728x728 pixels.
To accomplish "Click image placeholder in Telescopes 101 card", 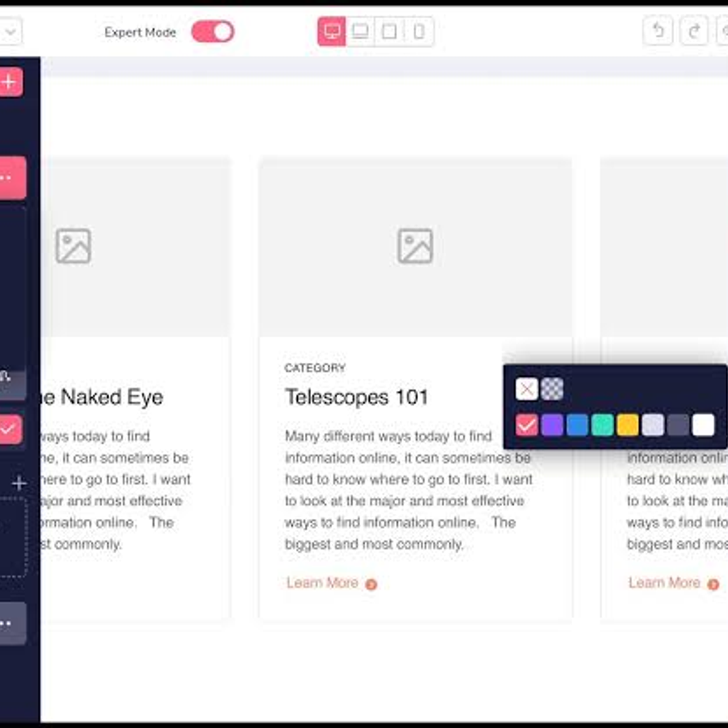I will click(415, 246).
